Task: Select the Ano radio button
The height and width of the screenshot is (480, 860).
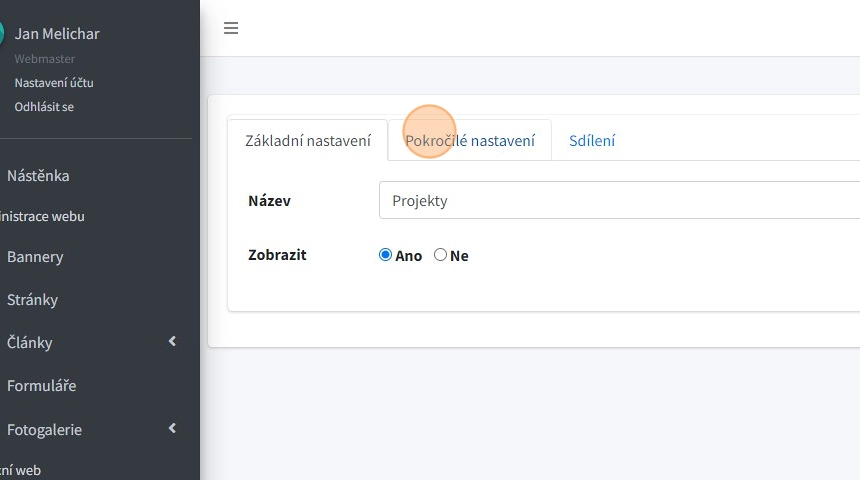Action: pos(386,255)
